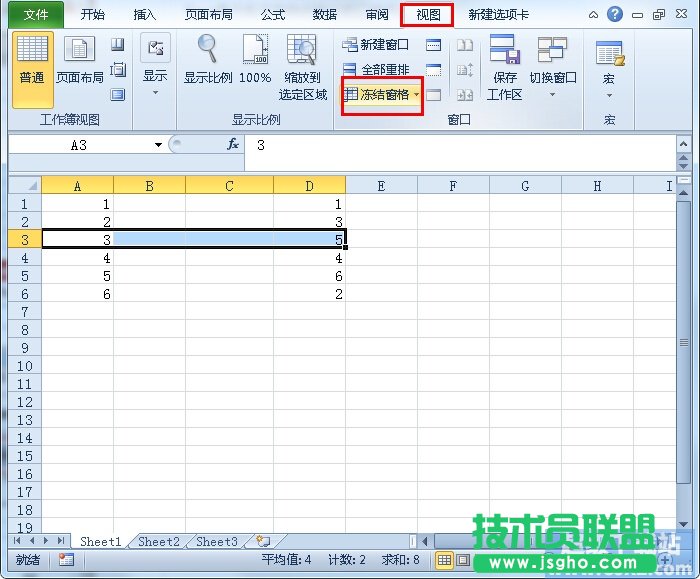Screen dimensions: 700x579
Task: Toggle the macro record button in status bar
Action: (66, 560)
